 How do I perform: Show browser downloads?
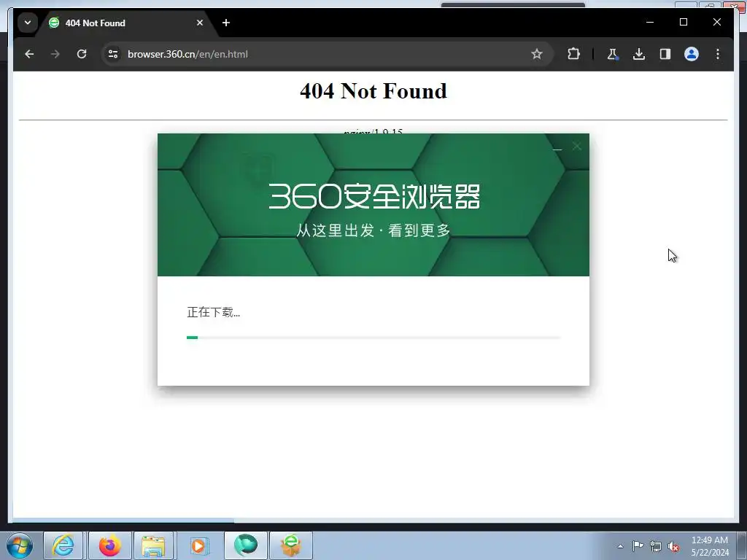639,54
